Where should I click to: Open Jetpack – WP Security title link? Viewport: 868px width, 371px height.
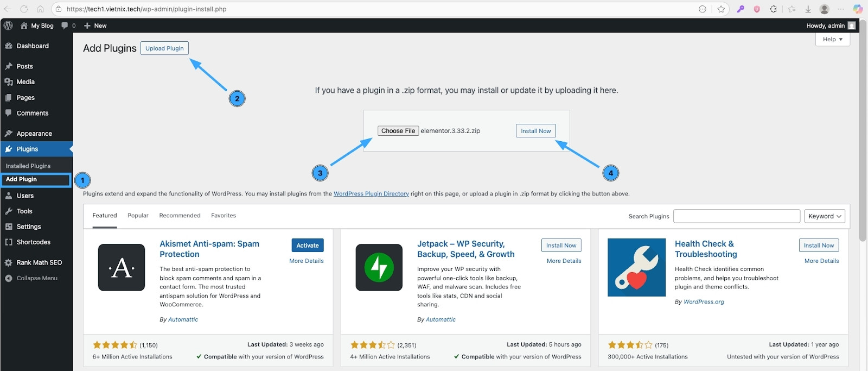tap(466, 249)
